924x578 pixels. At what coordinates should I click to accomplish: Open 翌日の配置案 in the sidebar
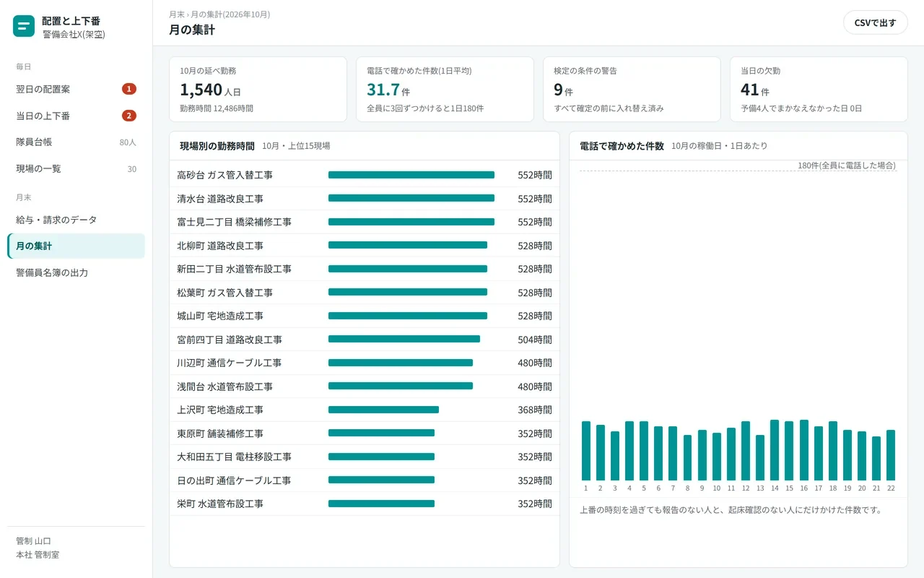[x=76, y=89]
